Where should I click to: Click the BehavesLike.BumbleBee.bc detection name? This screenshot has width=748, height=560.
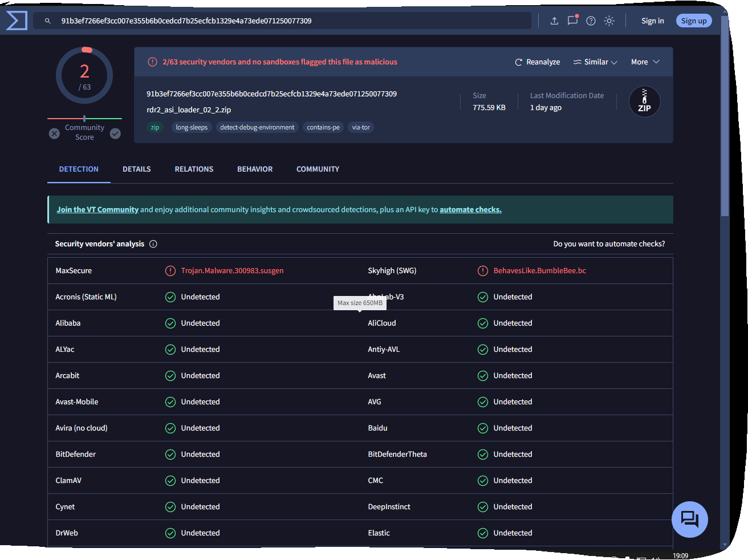539,271
